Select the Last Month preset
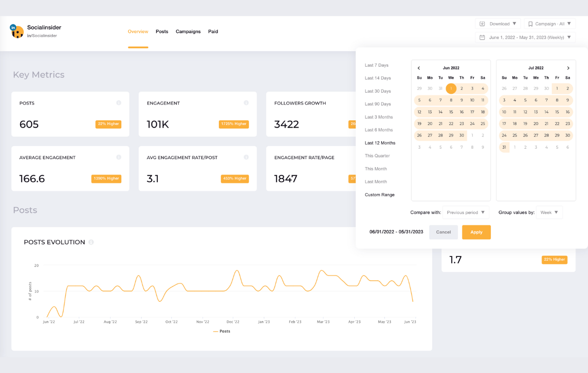 click(x=376, y=182)
